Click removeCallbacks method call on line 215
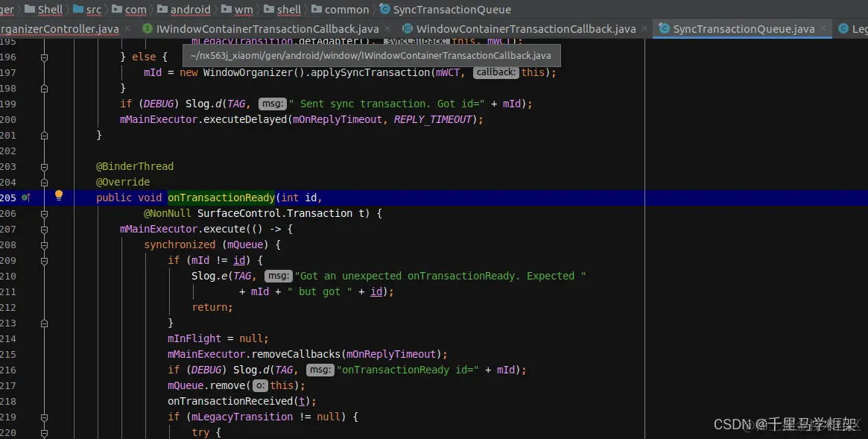The width and height of the screenshot is (868, 439). point(296,354)
